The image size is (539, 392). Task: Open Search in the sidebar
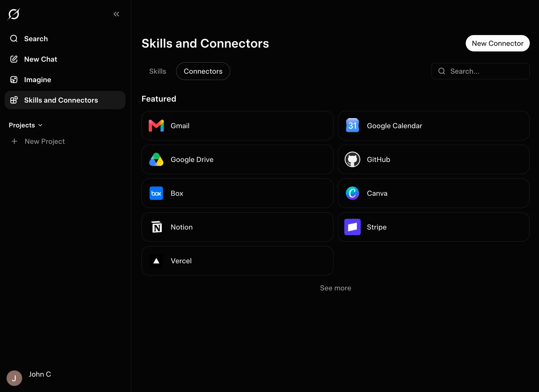click(65, 39)
